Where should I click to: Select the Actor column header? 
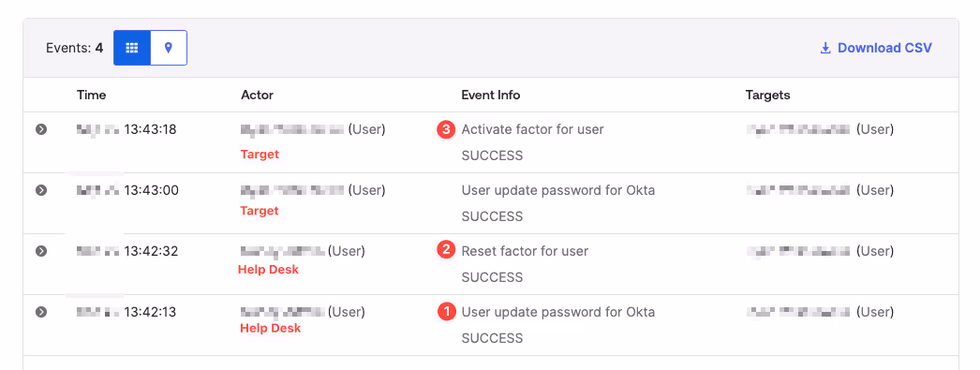257,95
